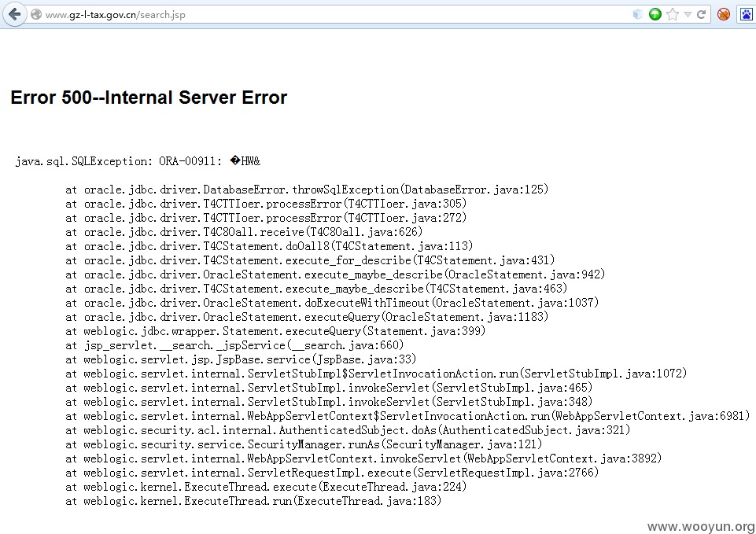Image resolution: width=756 pixels, height=534 pixels.
Task: Click the OracleStatement.doExecuteWithTimeout stack line
Action: (x=332, y=303)
